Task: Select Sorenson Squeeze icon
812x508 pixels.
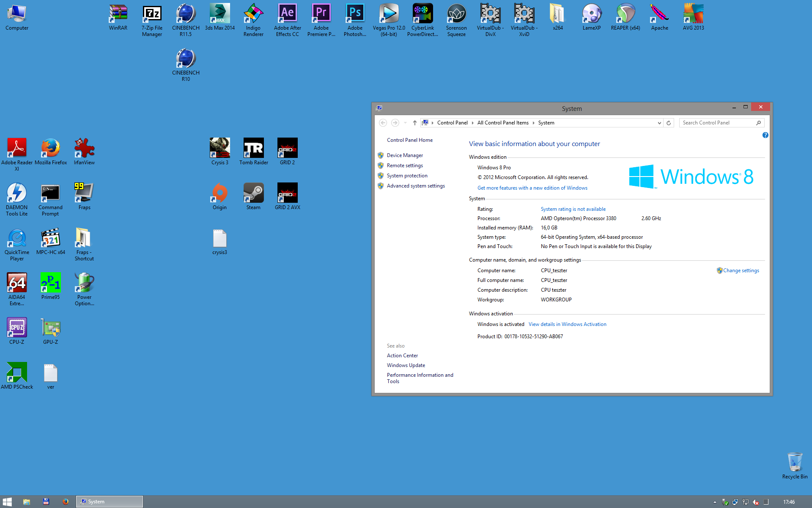Action: click(x=456, y=20)
